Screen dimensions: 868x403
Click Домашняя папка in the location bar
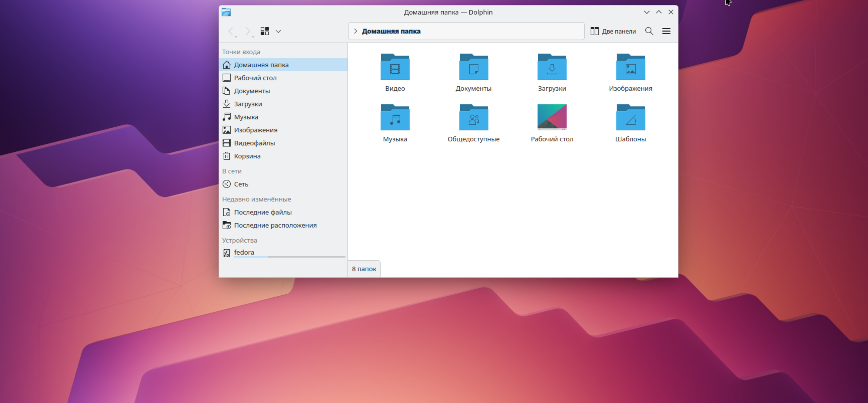[391, 31]
